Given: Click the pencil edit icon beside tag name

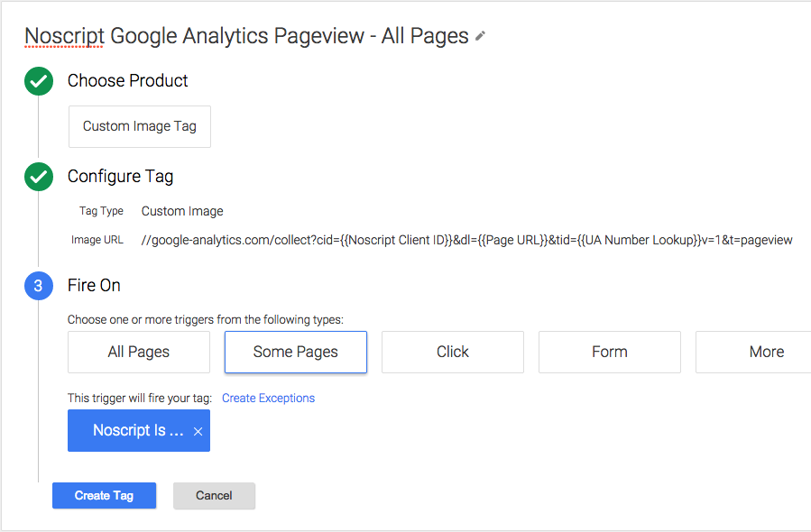Looking at the screenshot, I should pyautogui.click(x=481, y=36).
